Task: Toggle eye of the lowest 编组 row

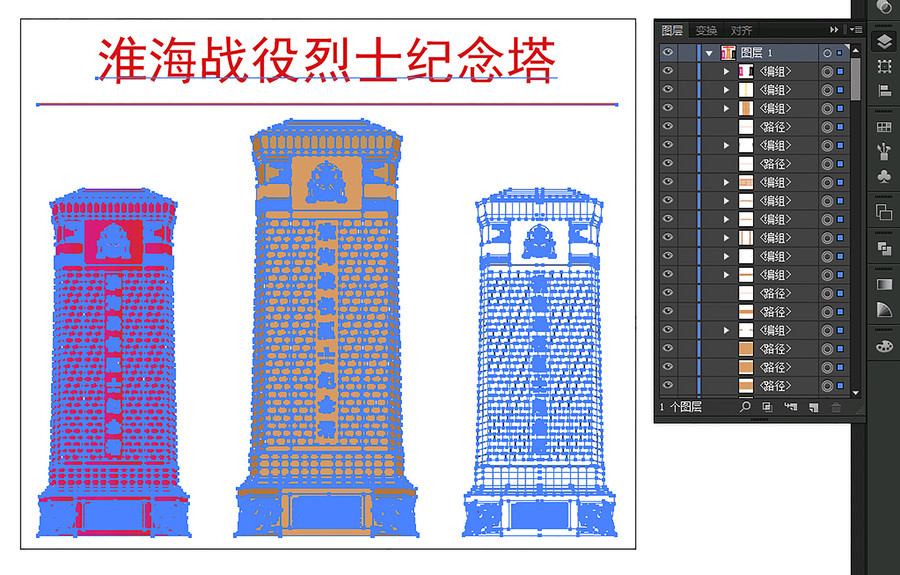Action: pyautogui.click(x=668, y=329)
